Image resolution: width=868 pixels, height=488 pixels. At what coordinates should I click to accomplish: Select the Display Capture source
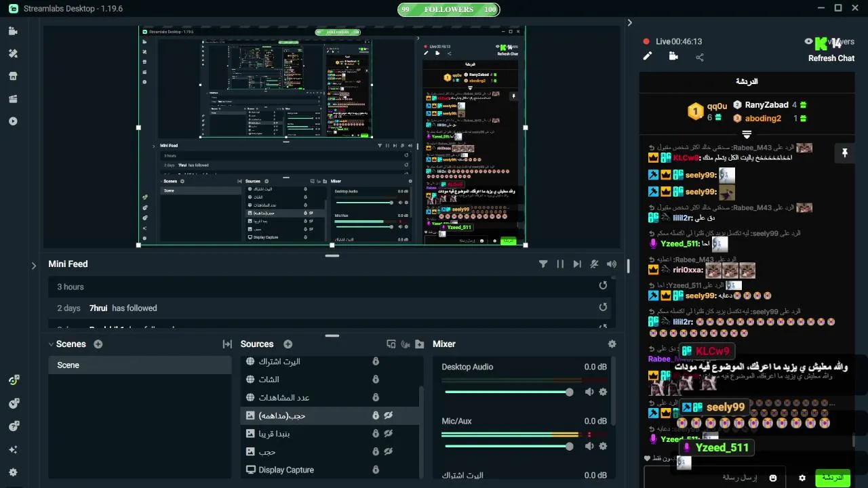click(x=330, y=470)
